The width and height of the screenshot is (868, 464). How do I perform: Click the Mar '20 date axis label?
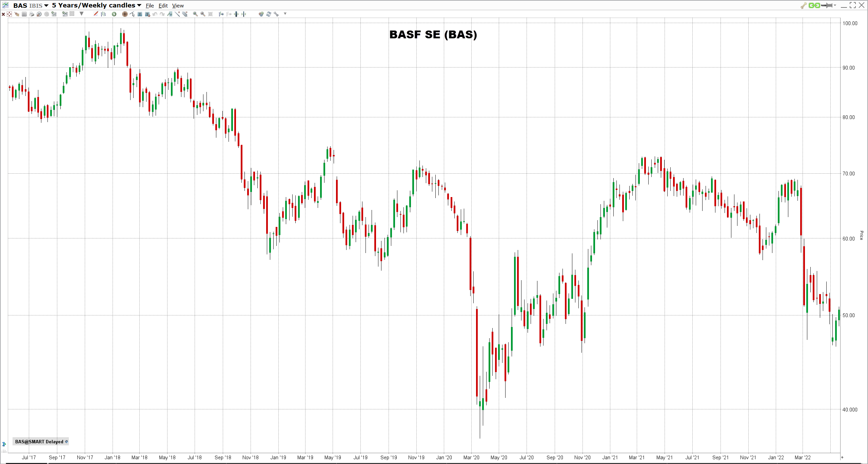[471, 458]
